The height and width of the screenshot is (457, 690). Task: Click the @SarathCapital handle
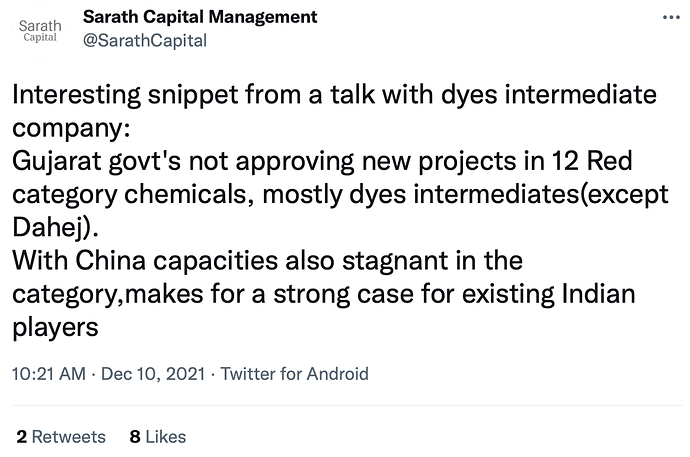(x=145, y=40)
